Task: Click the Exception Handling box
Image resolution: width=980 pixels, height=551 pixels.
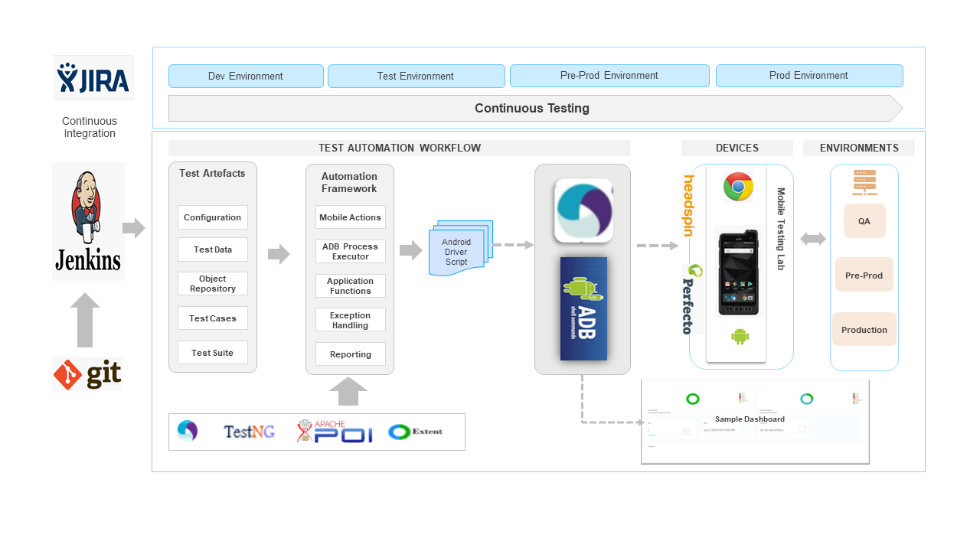Action: point(350,320)
